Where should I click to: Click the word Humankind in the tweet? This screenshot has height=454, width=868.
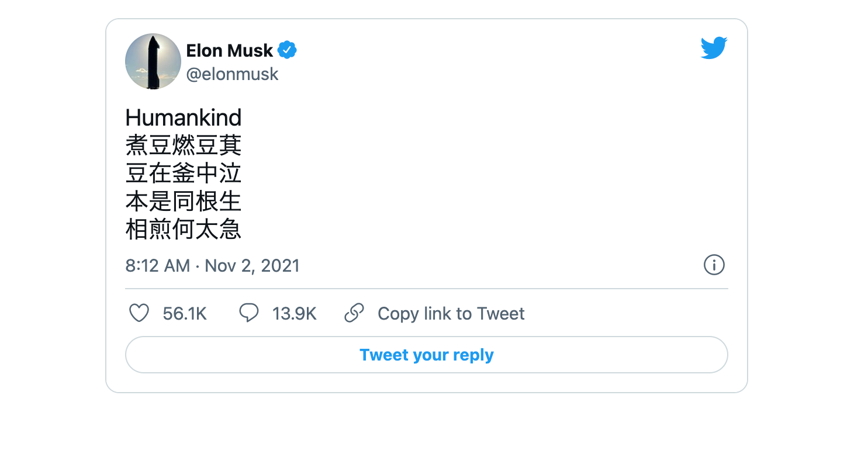[x=183, y=118]
